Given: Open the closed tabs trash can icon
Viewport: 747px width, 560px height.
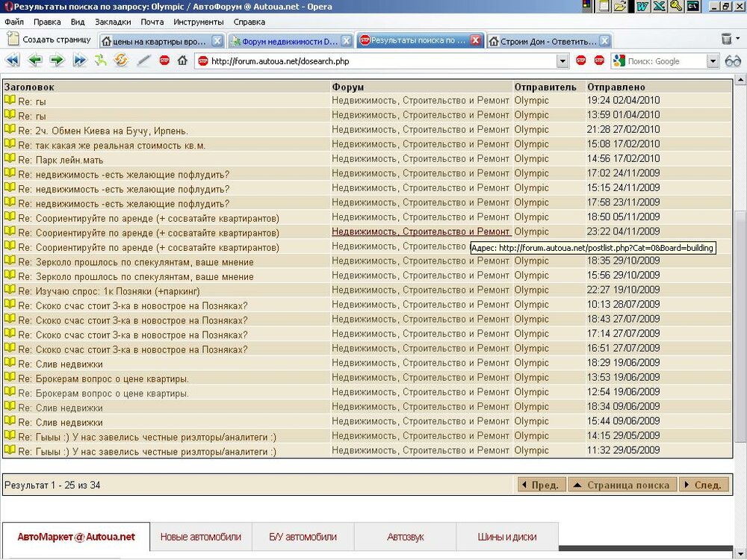Looking at the screenshot, I should coord(727,39).
